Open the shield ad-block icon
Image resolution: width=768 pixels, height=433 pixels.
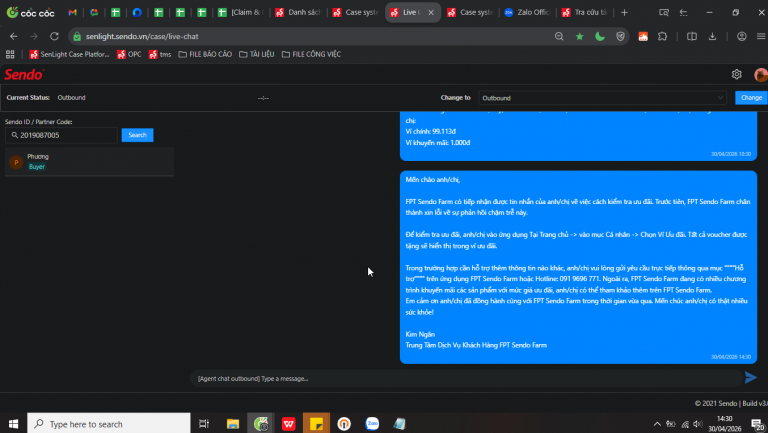[621, 36]
